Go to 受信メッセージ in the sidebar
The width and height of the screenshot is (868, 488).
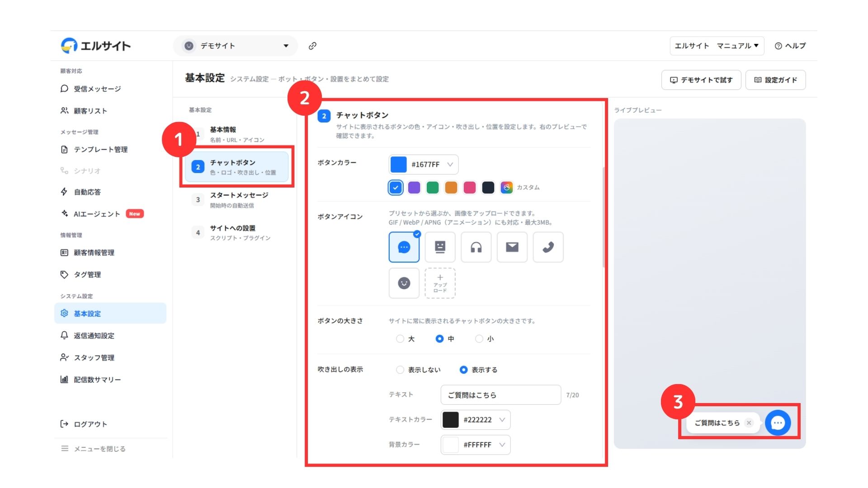97,89
